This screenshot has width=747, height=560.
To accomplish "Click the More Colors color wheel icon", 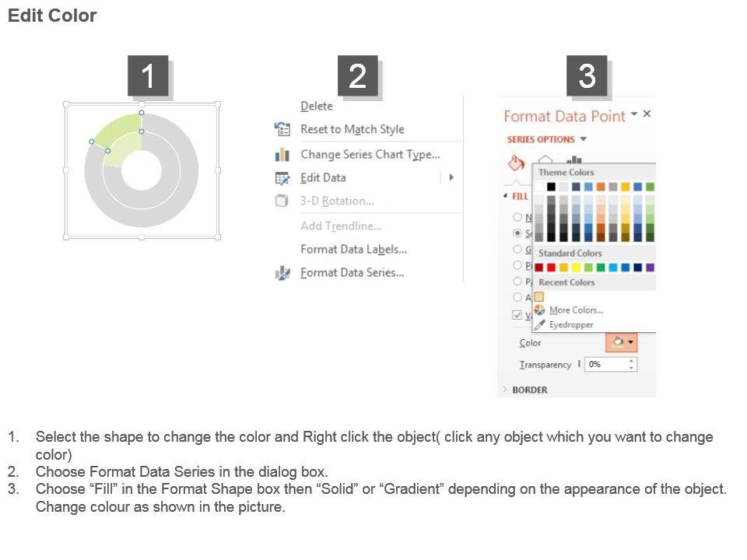I will (x=539, y=310).
